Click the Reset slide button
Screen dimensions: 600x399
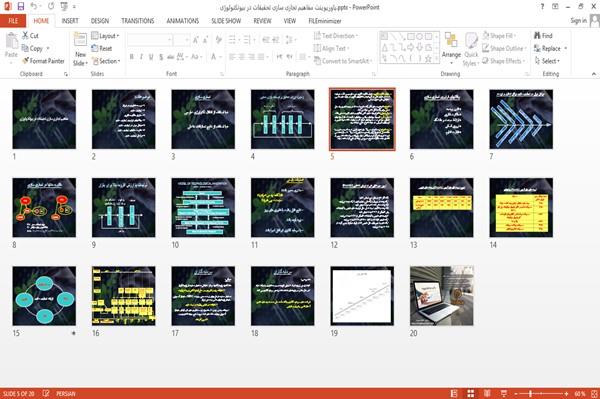point(102,48)
